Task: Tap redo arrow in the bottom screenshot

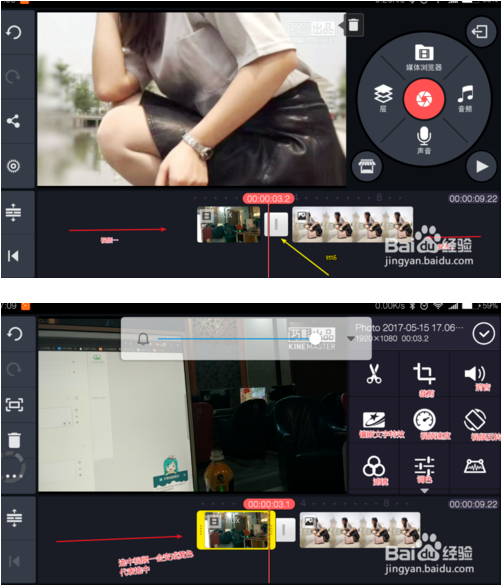Action: pos(14,369)
